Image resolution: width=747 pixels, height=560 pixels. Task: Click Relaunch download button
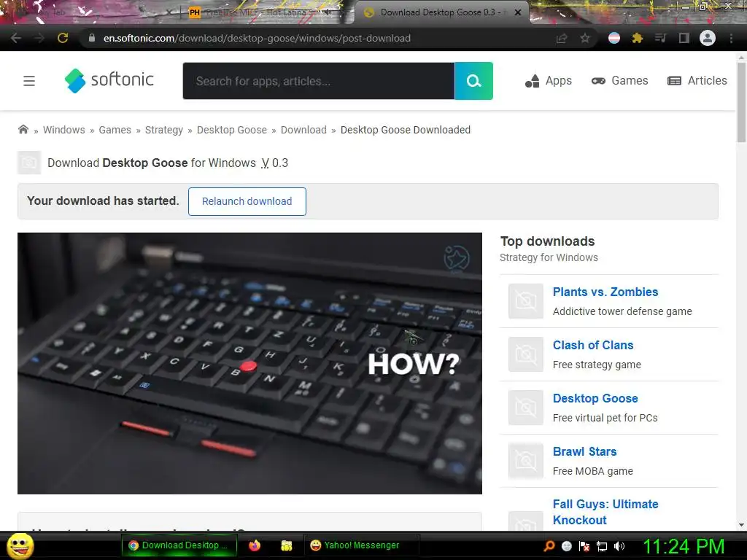[247, 201]
